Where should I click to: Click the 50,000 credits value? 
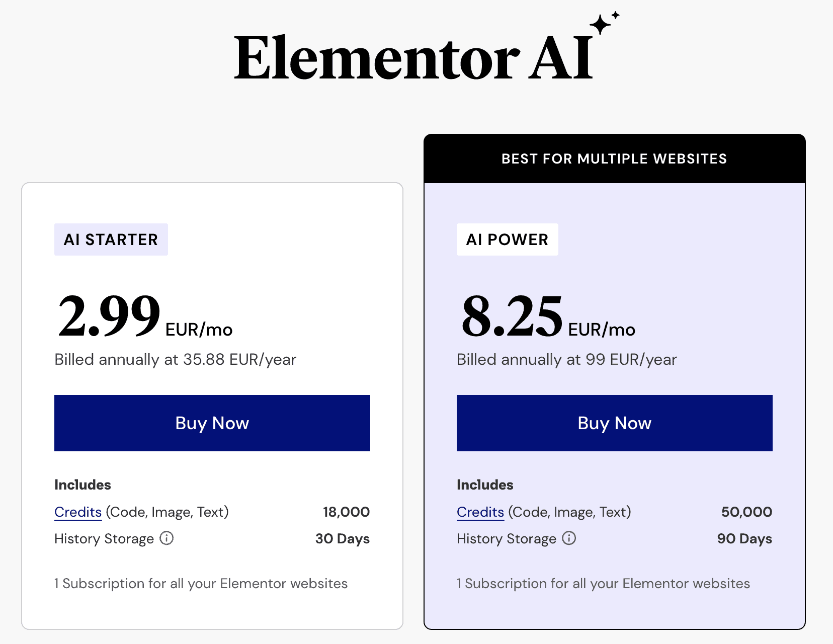pos(747,512)
